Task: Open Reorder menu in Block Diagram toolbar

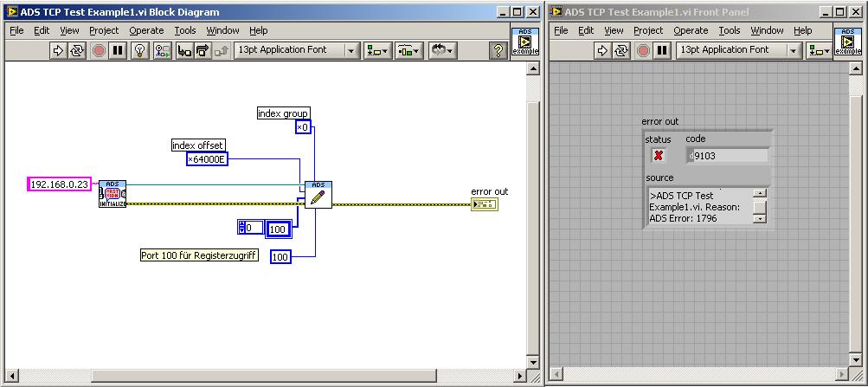Action: [441, 51]
